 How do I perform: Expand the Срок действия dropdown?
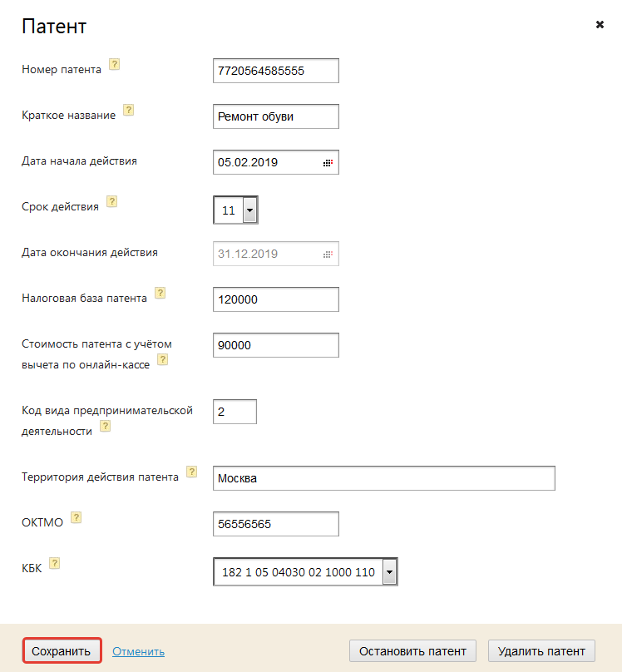tap(249, 210)
